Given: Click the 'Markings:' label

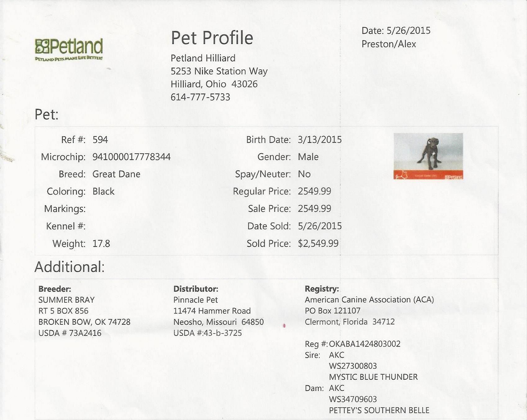Looking at the screenshot, I should (65, 209).
